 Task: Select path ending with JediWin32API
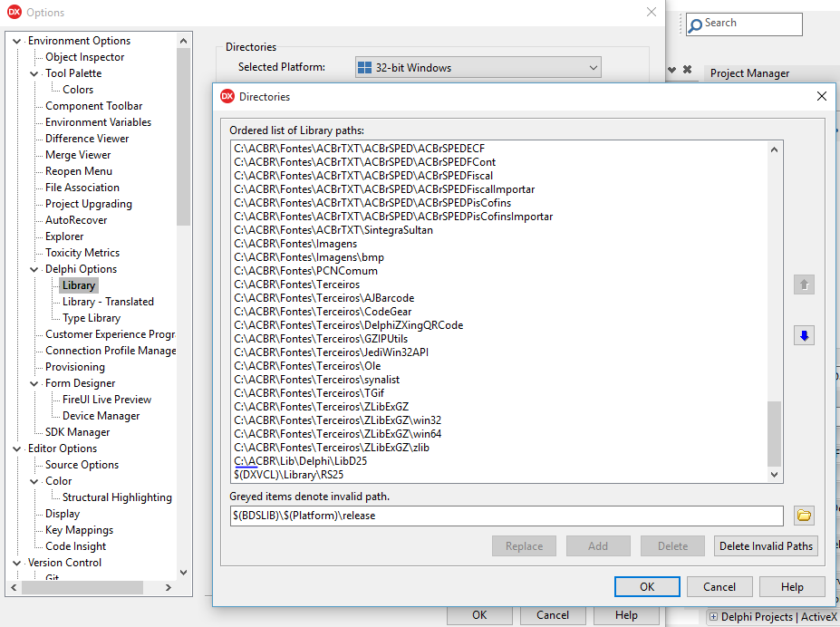point(331,352)
